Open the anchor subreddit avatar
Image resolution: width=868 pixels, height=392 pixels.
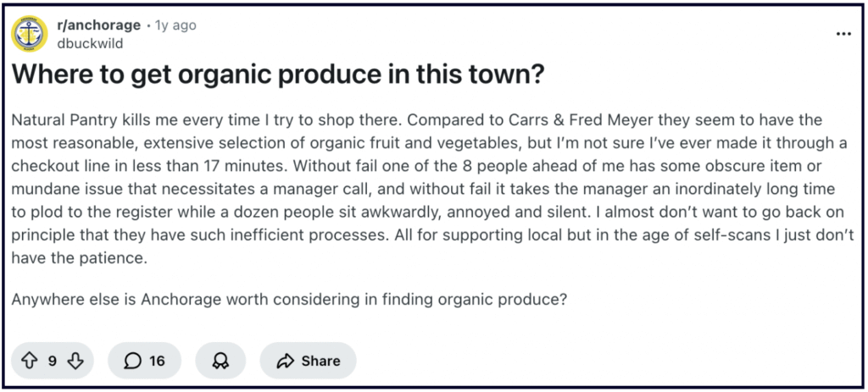pyautogui.click(x=30, y=34)
